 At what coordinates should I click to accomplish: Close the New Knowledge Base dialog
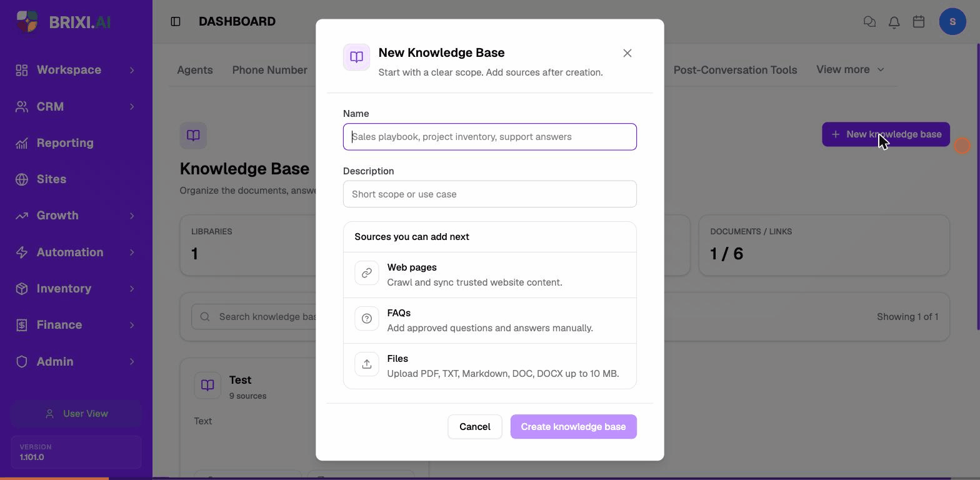(627, 53)
